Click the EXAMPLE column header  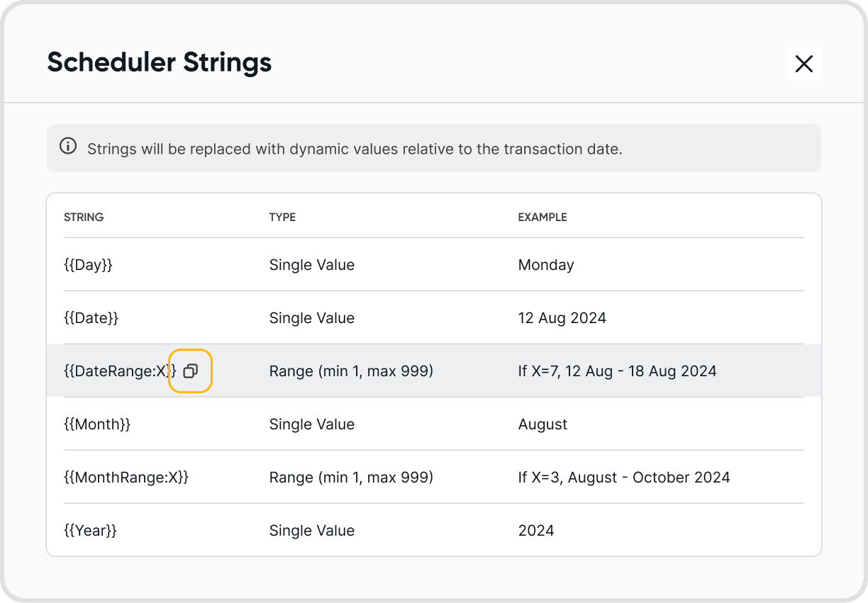542,218
